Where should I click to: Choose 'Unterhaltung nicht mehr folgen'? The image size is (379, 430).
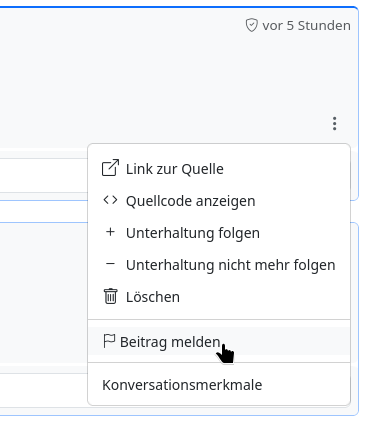click(x=219, y=265)
